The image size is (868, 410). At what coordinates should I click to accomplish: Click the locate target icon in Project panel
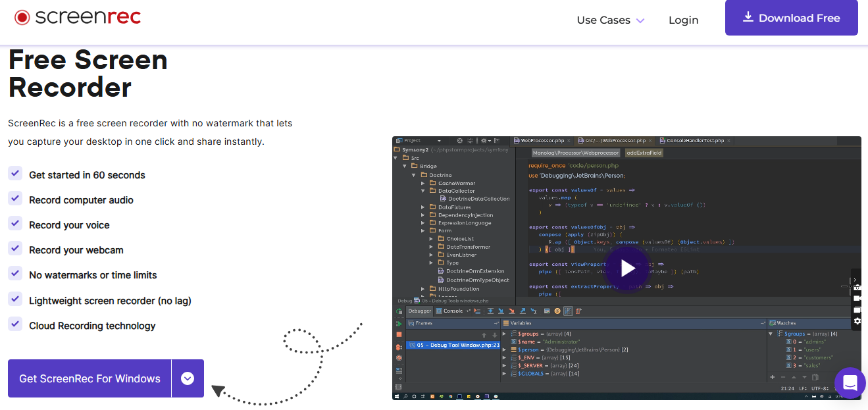pyautogui.click(x=460, y=141)
